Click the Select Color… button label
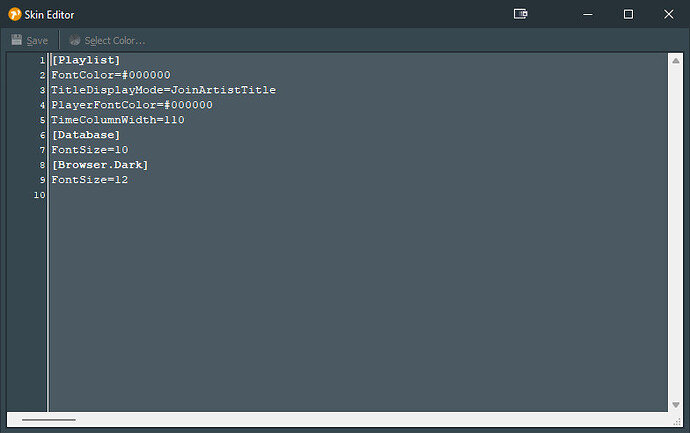Image resolution: width=690 pixels, height=433 pixels. click(114, 40)
